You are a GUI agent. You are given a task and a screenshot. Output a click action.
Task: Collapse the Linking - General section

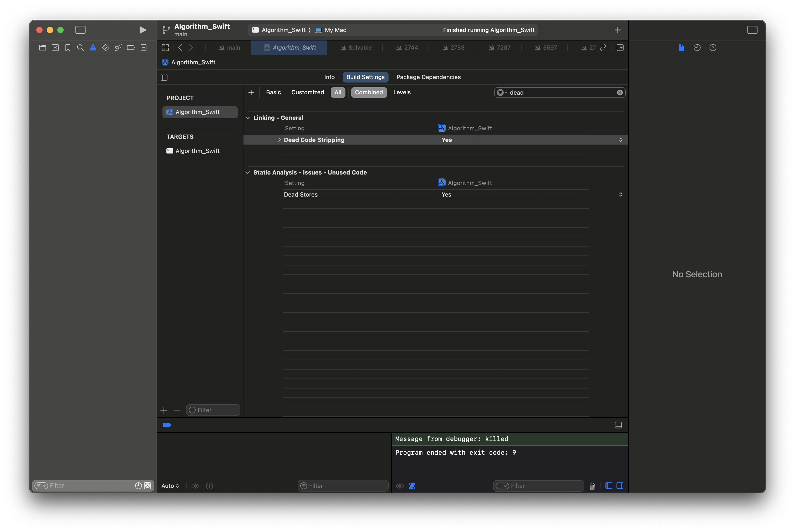[x=248, y=118]
